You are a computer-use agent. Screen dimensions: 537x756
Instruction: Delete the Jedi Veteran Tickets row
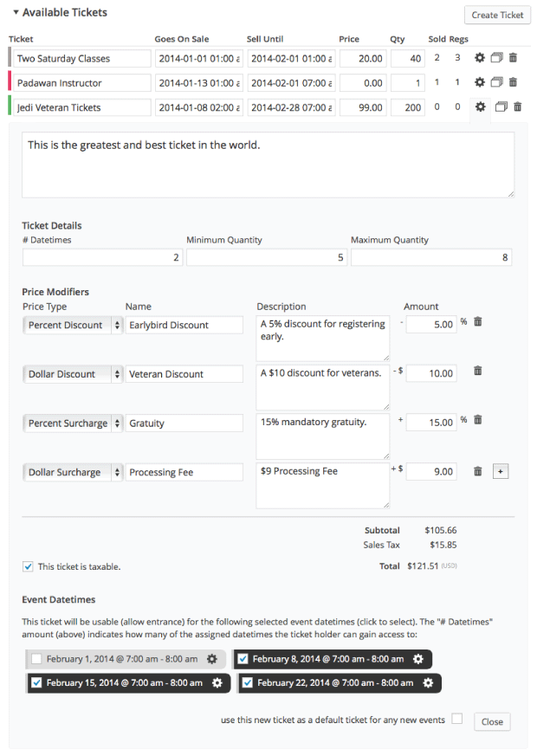(x=518, y=107)
